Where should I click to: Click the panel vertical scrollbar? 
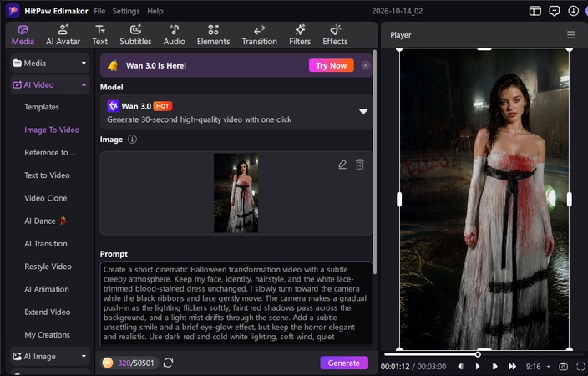pyautogui.click(x=375, y=162)
